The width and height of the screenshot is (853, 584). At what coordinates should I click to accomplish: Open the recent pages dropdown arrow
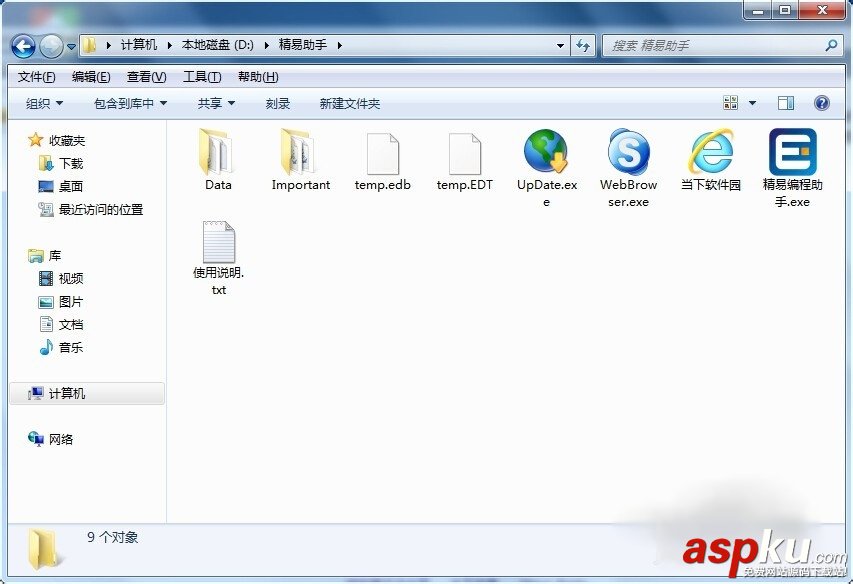pos(71,47)
